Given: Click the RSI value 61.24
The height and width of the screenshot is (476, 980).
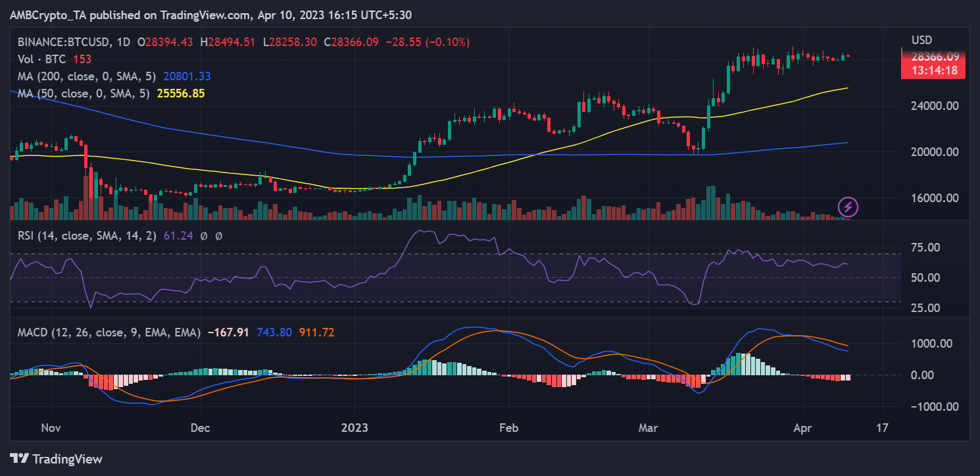Looking at the screenshot, I should [x=178, y=236].
